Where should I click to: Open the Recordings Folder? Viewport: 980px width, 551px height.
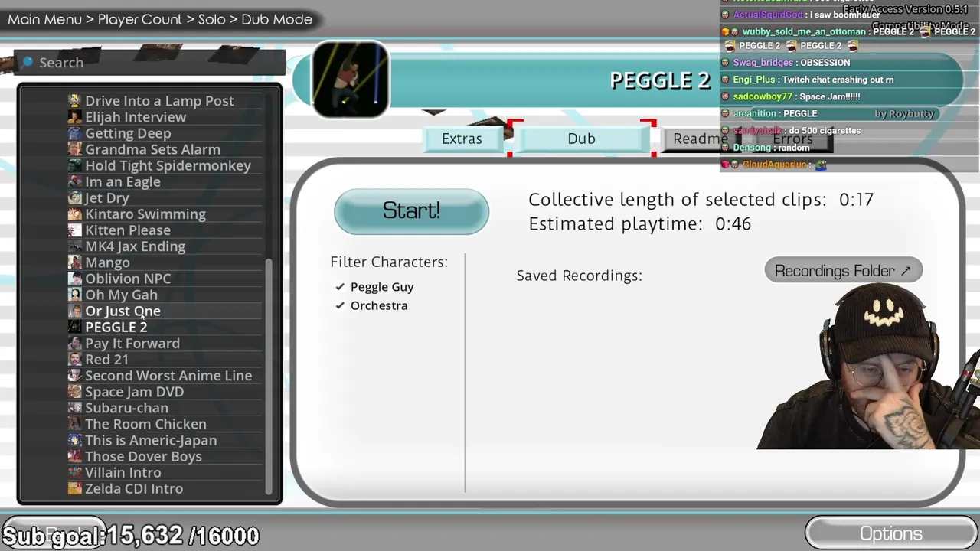843,271
